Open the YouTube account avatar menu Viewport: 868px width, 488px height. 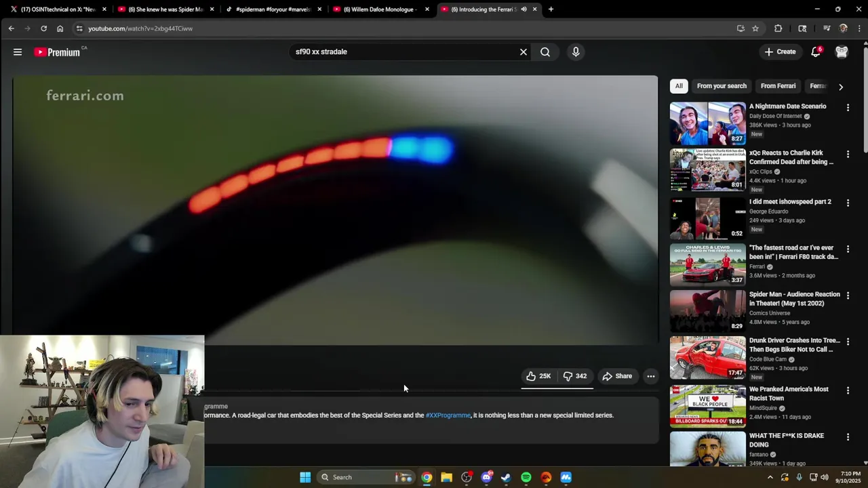click(x=842, y=52)
